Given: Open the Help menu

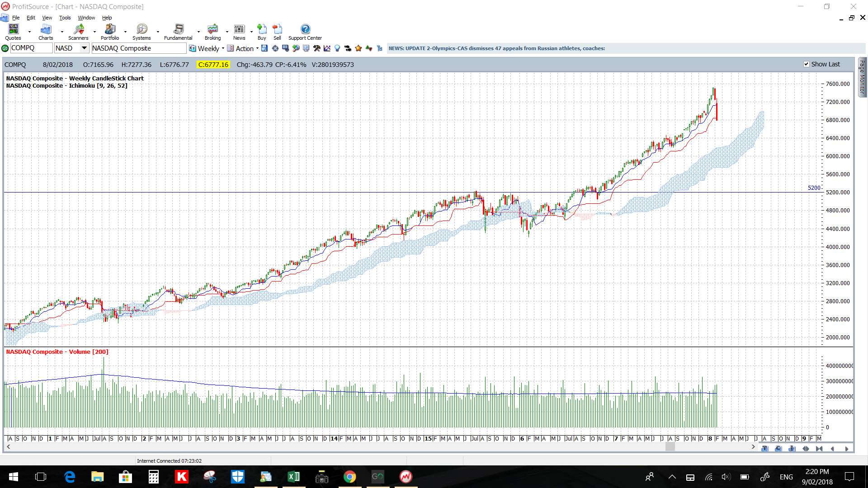Looking at the screenshot, I should [107, 18].
